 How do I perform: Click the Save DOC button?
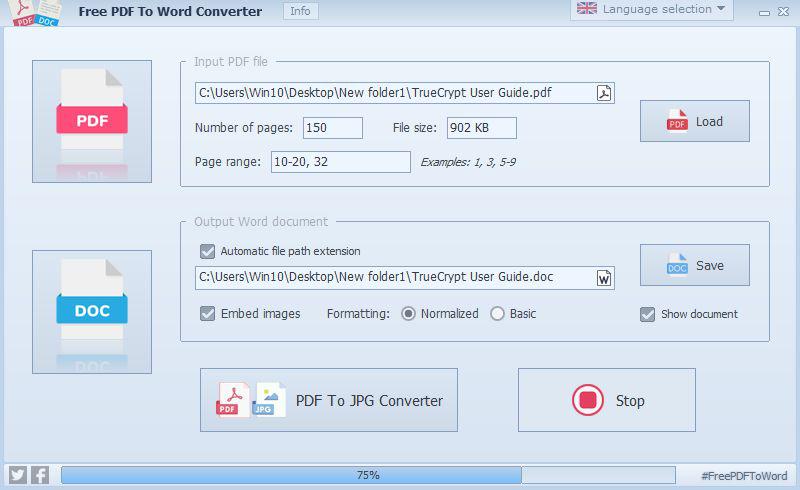[695, 265]
